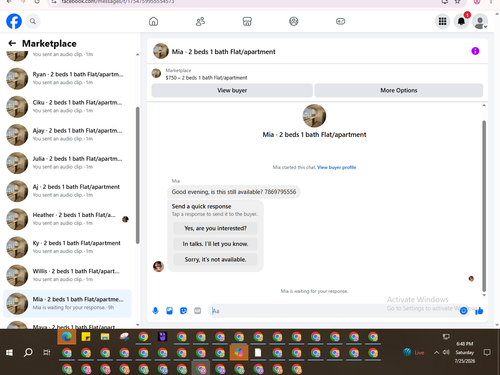Open the Groups icon in top navigation
The width and height of the screenshot is (500, 375).
pyautogui.click(x=294, y=22)
